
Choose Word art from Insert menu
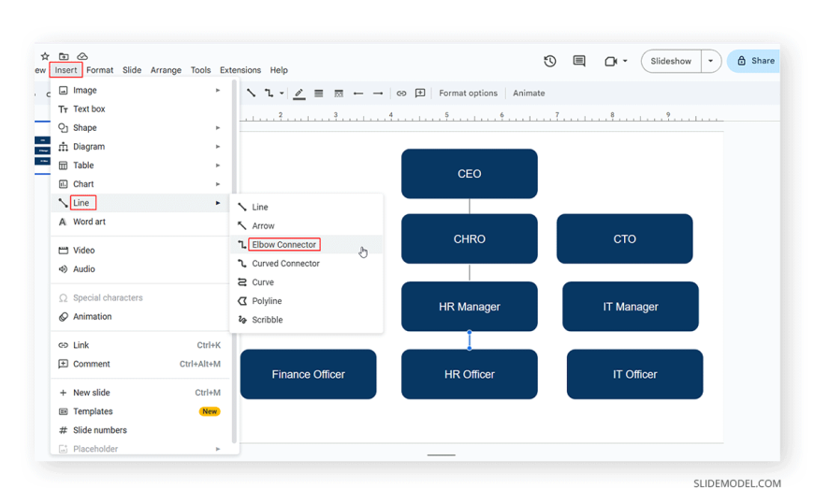[140, 222]
